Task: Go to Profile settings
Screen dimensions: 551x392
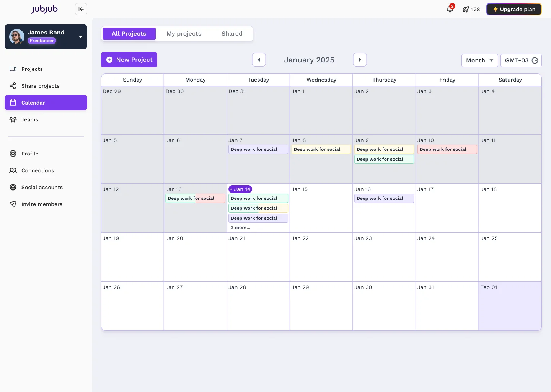Action: 30,154
